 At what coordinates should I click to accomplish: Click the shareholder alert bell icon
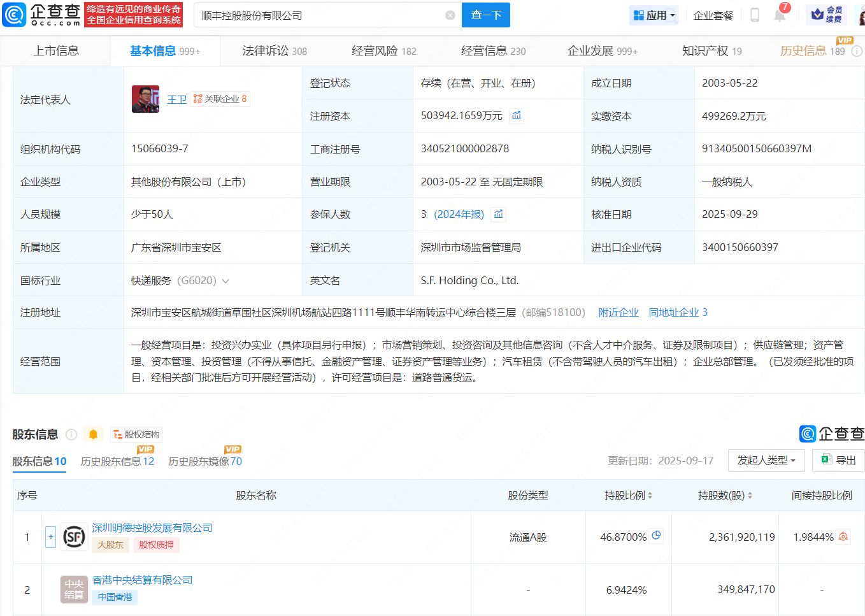click(x=93, y=434)
